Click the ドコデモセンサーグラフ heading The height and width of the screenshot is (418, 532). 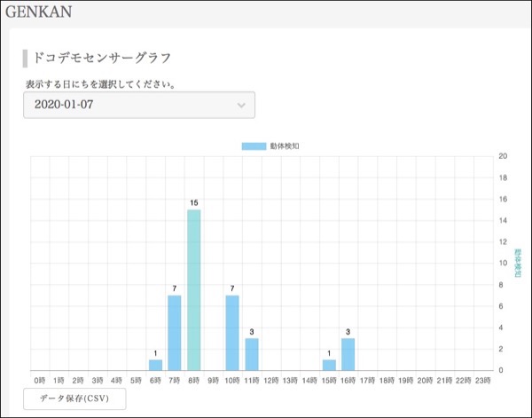pos(101,59)
